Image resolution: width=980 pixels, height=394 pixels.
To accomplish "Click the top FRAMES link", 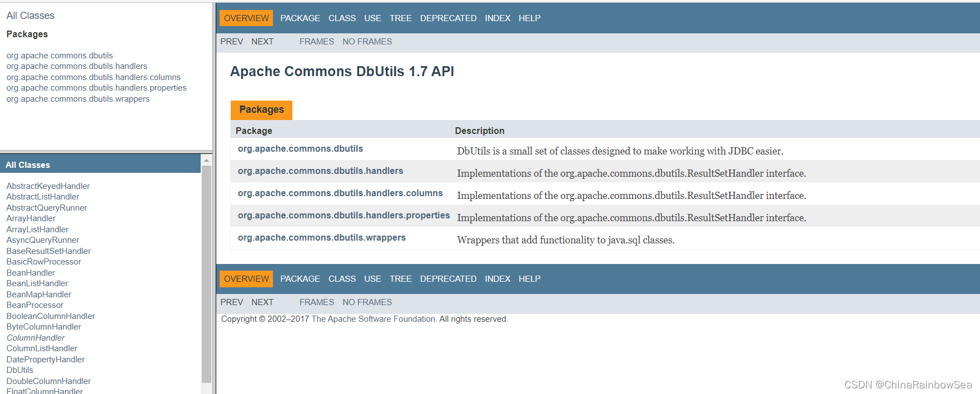I will click(317, 42).
